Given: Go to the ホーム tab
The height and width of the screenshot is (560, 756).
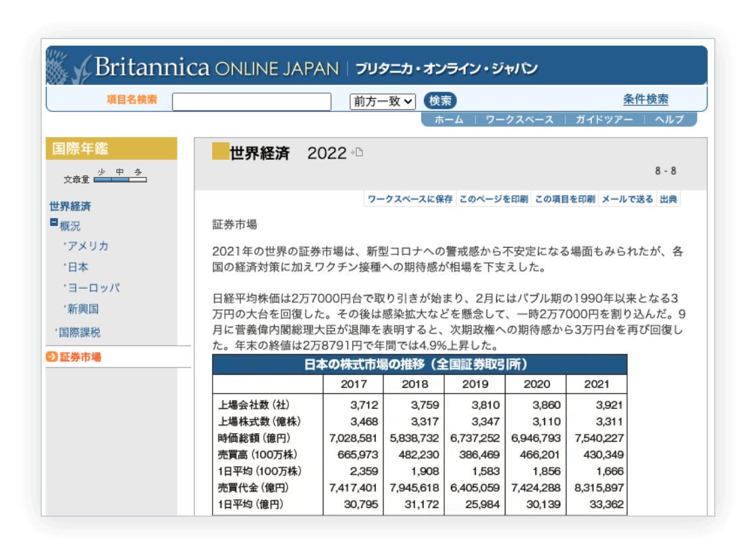Looking at the screenshot, I should [x=448, y=119].
